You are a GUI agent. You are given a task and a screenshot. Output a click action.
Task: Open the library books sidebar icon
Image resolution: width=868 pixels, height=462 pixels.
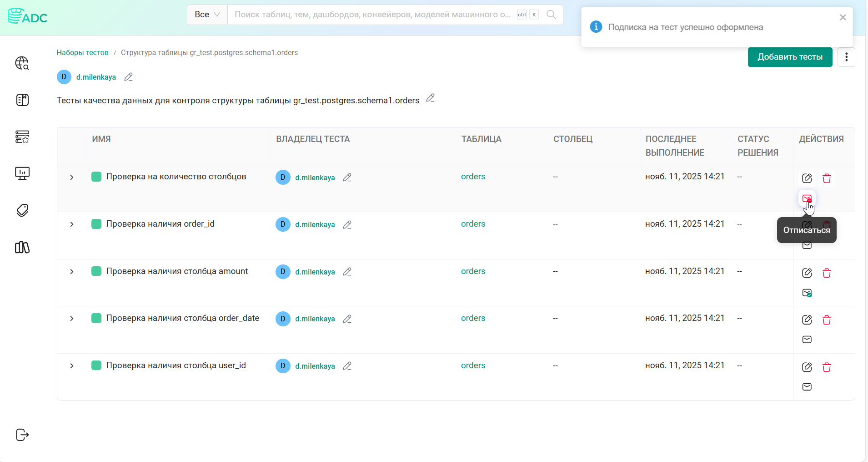coord(22,247)
